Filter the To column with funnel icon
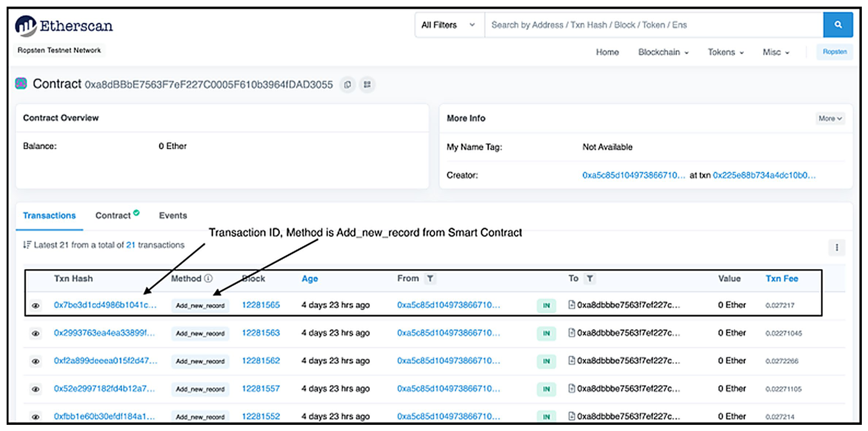Screen dimensions: 868x431 click(x=590, y=278)
